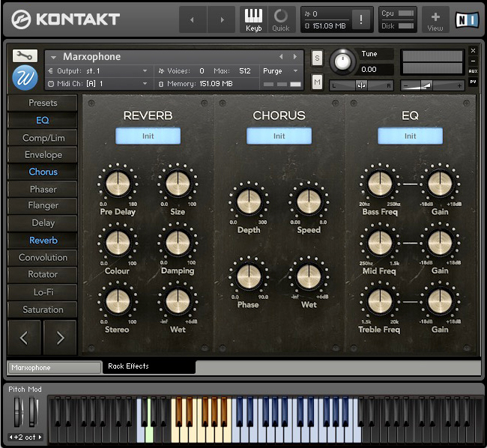Open the View plus icon menu
Viewport: 487px width, 448px height.
pos(435,19)
